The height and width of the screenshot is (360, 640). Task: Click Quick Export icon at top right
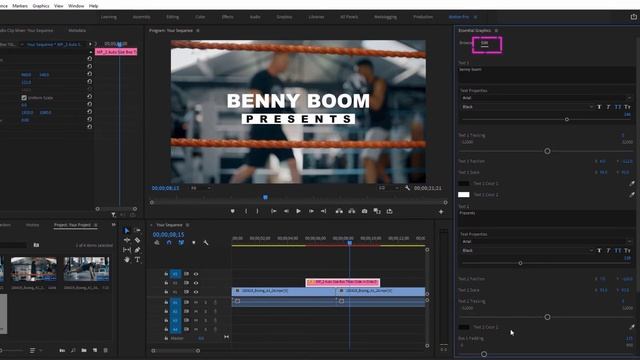pyautogui.click(x=633, y=17)
